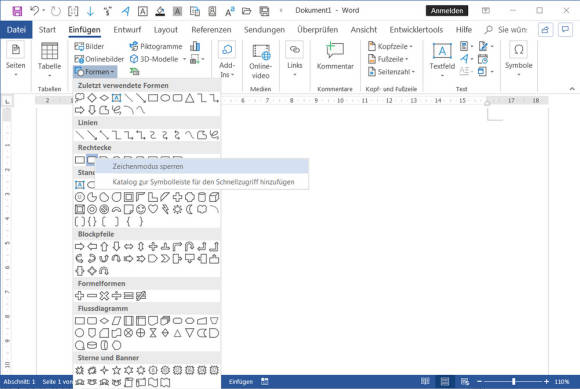Image resolution: width=580 pixels, height=389 pixels.
Task: Click Zeichenmodus sperren in context menu
Action: point(202,166)
